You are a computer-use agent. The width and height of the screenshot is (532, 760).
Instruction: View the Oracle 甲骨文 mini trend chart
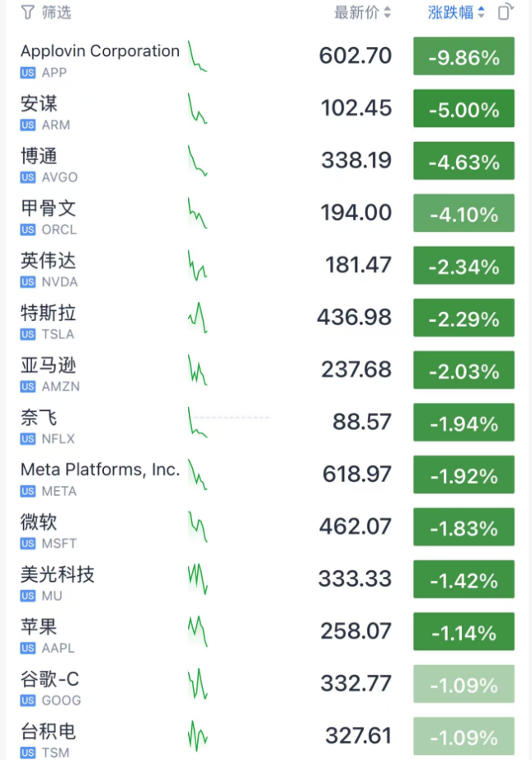(197, 214)
